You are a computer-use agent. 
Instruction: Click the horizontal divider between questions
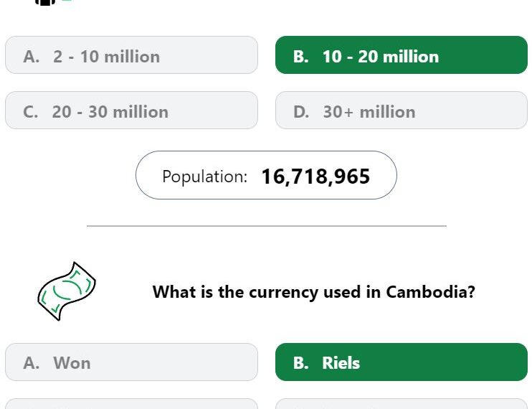coord(267,226)
